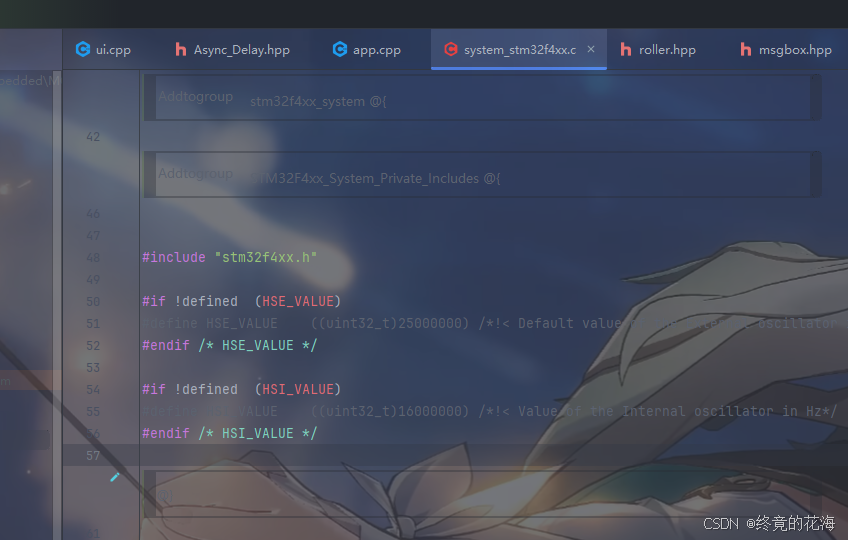Switch to the msgbox.hpp tab

click(785, 50)
